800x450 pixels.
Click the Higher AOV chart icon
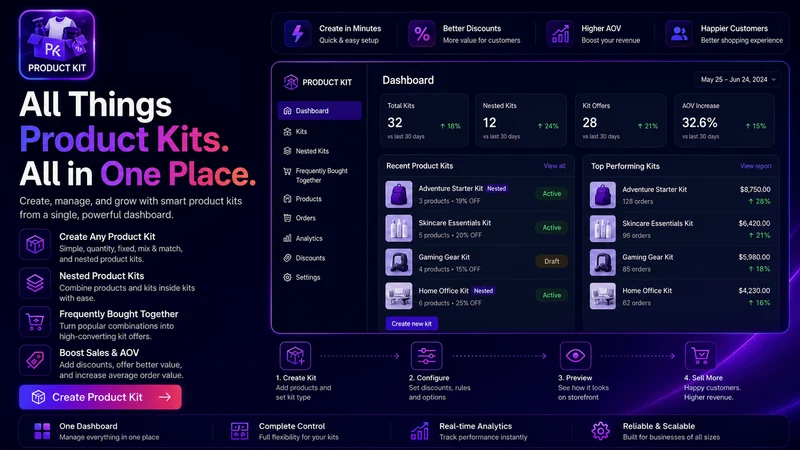[x=560, y=34]
